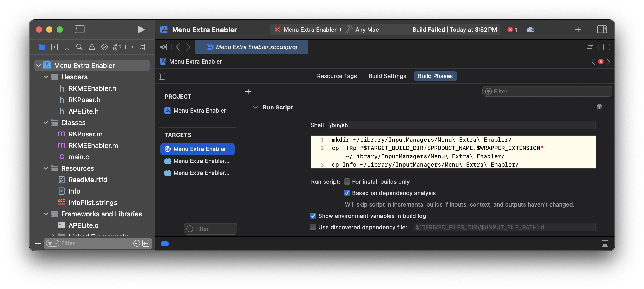Image resolution: width=644 pixels, height=289 pixels.
Task: Toggle the debug area at the bottom right
Action: [x=605, y=244]
